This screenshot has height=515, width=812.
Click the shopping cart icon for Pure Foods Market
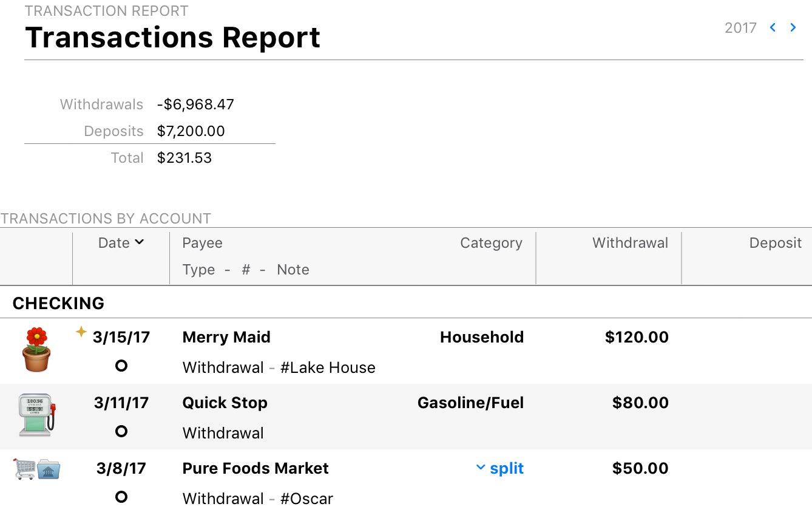(x=24, y=469)
